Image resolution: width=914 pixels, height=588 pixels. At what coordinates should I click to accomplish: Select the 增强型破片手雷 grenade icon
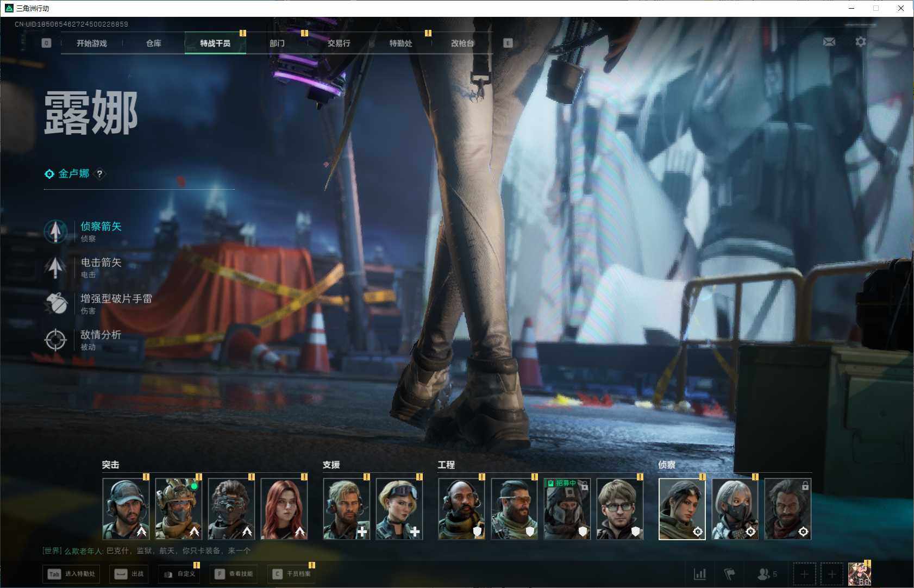[x=55, y=303]
